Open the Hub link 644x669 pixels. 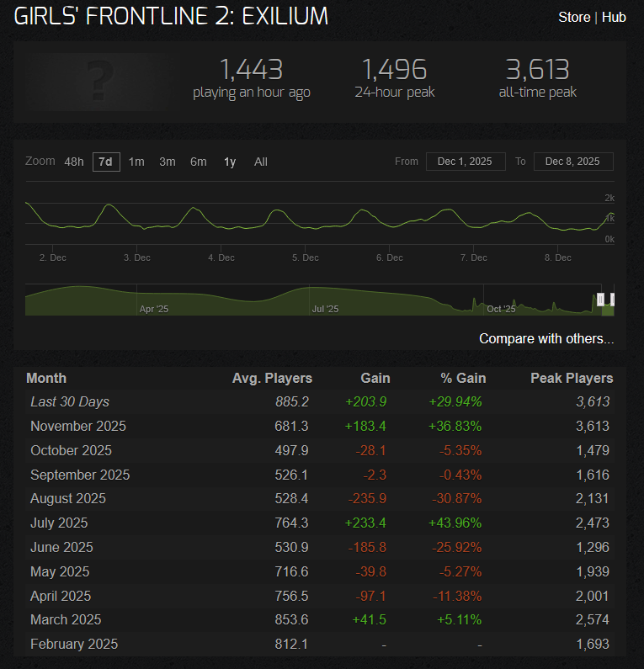[613, 17]
